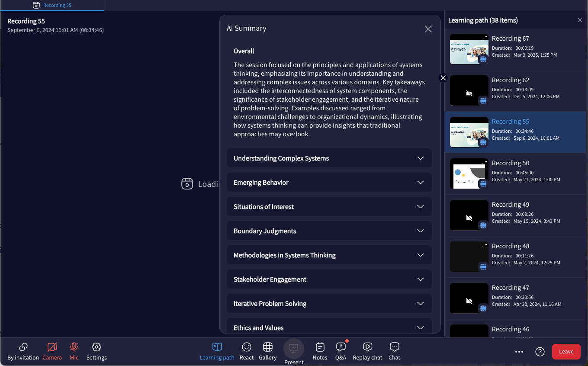Viewport: 588px width, 366px height.
Task: Click the AI Summary heading
Action: [247, 29]
